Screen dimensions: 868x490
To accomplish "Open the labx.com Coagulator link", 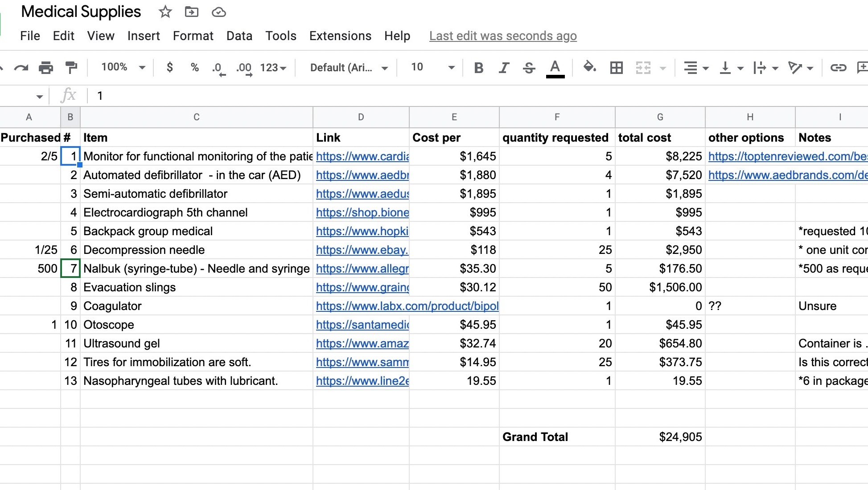I will [407, 306].
